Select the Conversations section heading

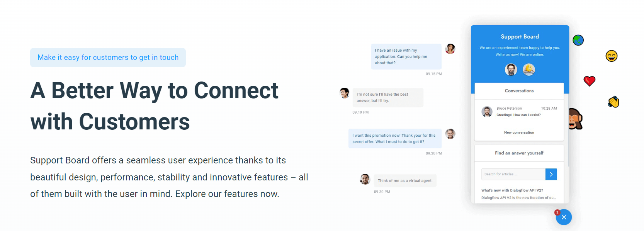[519, 91]
